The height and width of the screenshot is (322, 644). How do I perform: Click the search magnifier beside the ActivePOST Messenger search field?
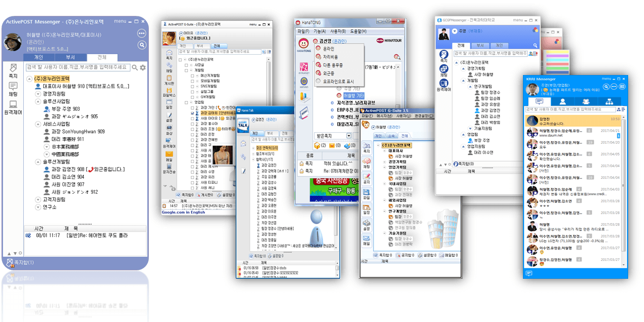click(x=134, y=68)
